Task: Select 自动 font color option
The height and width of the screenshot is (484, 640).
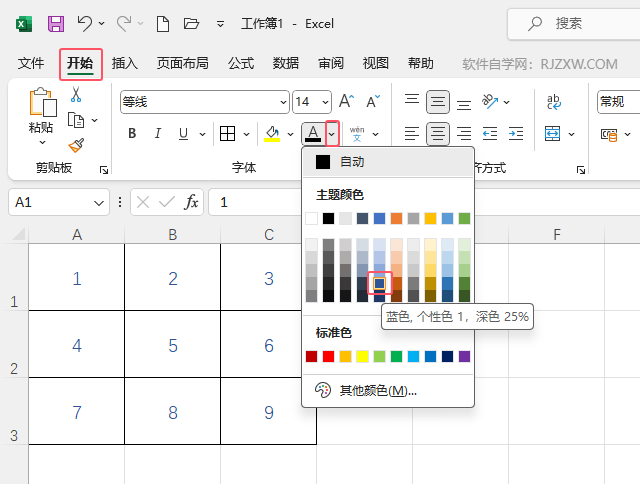Action: click(351, 161)
